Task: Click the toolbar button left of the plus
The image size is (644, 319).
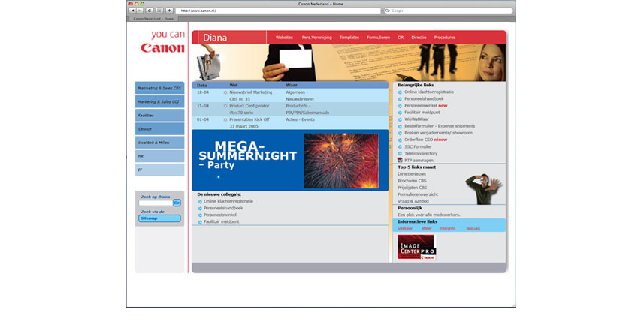Action: point(159,11)
